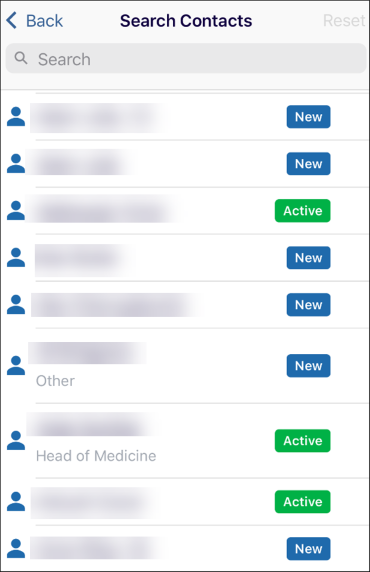Click person icon of the second contact row

click(x=16, y=163)
